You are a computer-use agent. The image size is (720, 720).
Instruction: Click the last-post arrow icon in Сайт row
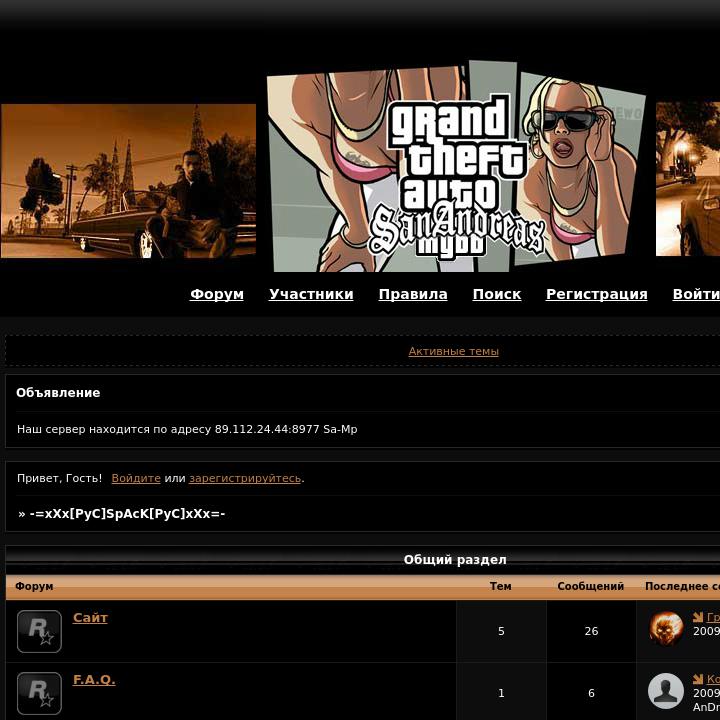pyautogui.click(x=698, y=617)
